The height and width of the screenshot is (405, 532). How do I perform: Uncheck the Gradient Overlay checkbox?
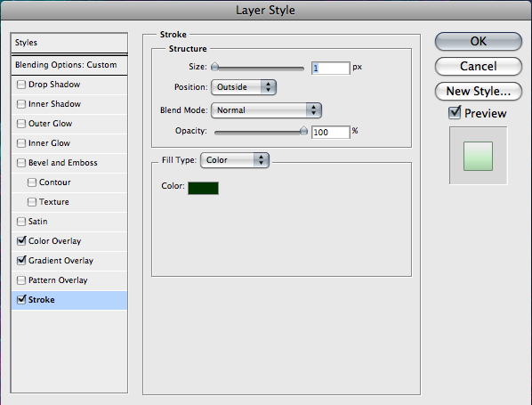tap(21, 261)
